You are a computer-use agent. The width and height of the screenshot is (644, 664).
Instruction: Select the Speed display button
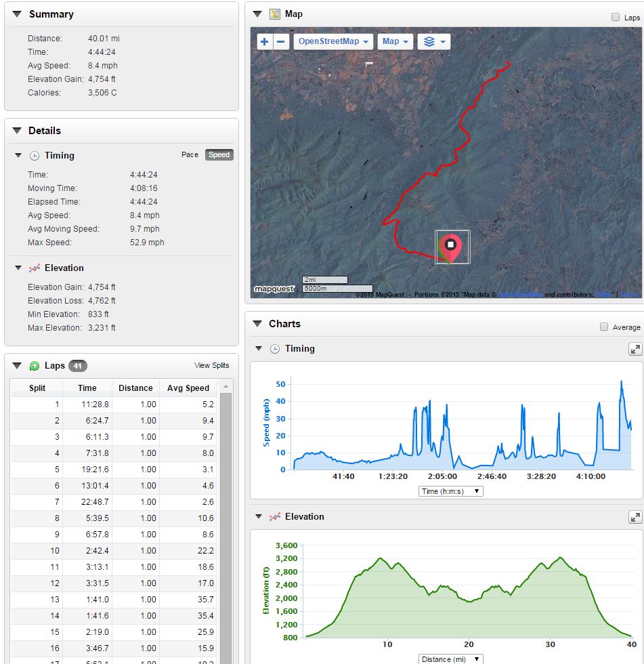tap(219, 155)
